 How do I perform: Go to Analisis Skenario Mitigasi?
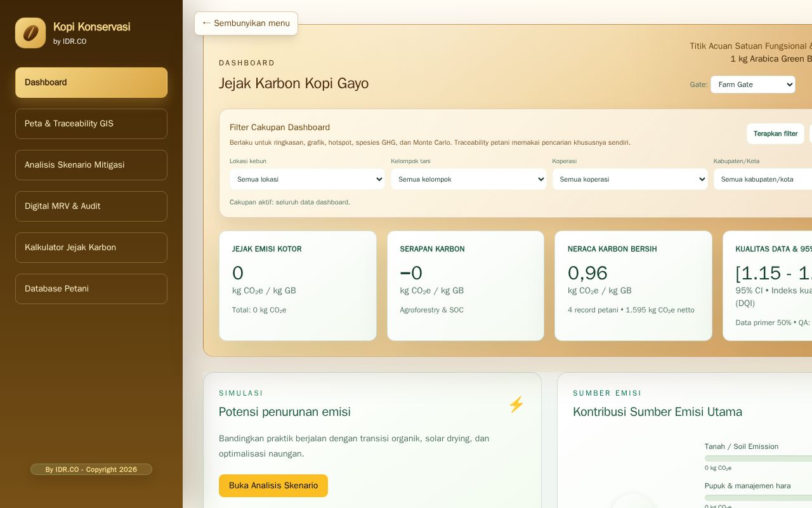[91, 165]
